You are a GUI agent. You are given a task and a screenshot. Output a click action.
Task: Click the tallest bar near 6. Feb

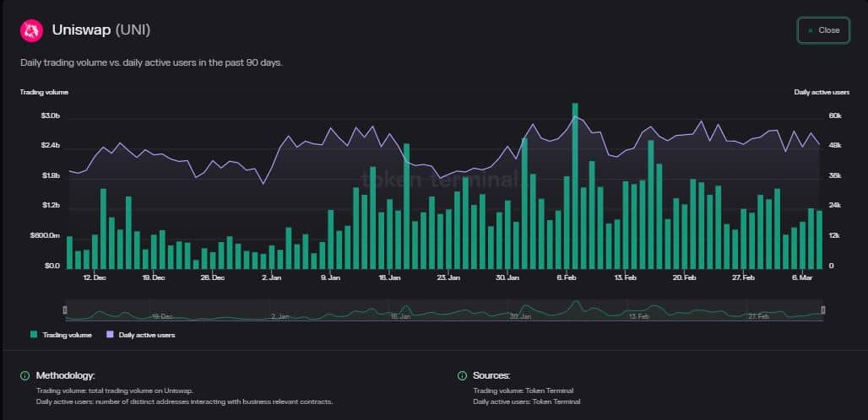point(575,186)
